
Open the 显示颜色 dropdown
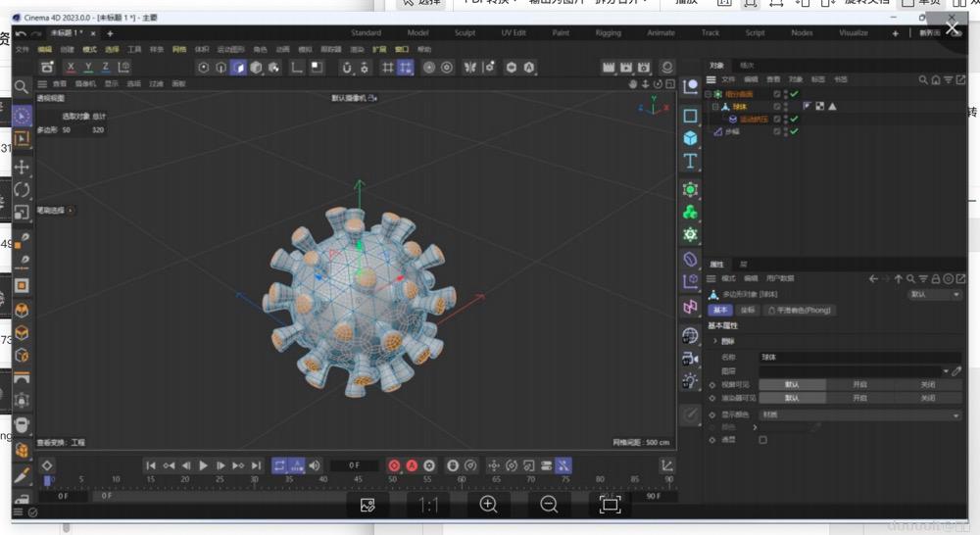click(x=860, y=414)
